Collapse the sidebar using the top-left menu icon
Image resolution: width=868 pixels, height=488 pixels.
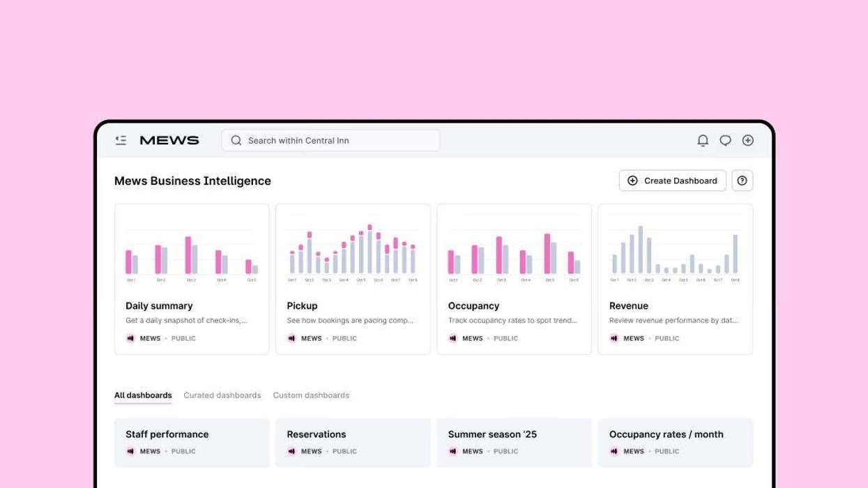(x=120, y=140)
